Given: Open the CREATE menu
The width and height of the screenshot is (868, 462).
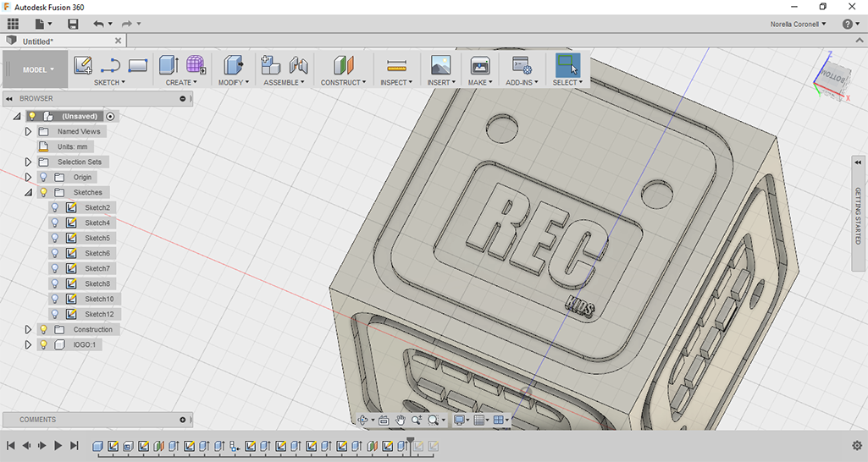Looking at the screenshot, I should tap(181, 82).
